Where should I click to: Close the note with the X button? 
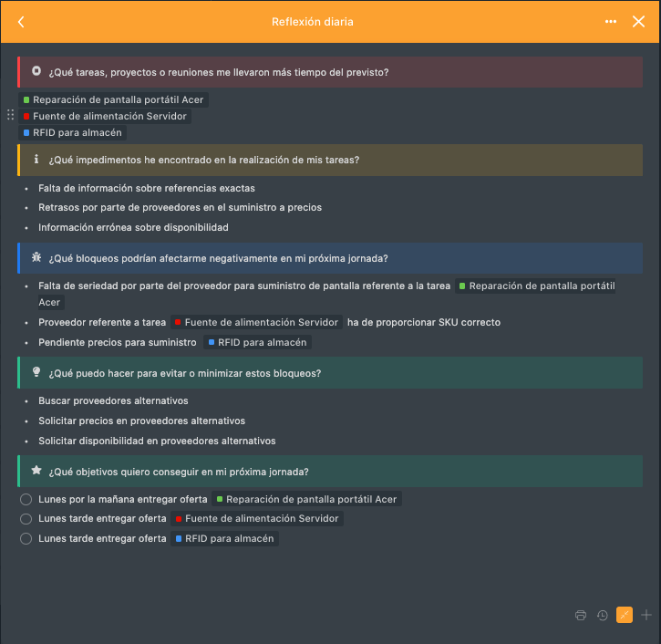(x=638, y=22)
